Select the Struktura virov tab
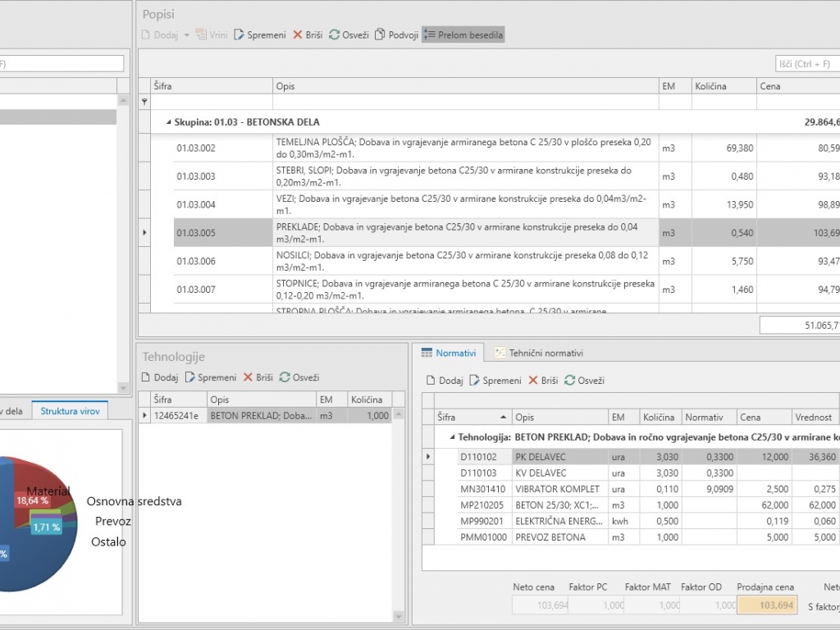This screenshot has width=840, height=630. coord(70,411)
